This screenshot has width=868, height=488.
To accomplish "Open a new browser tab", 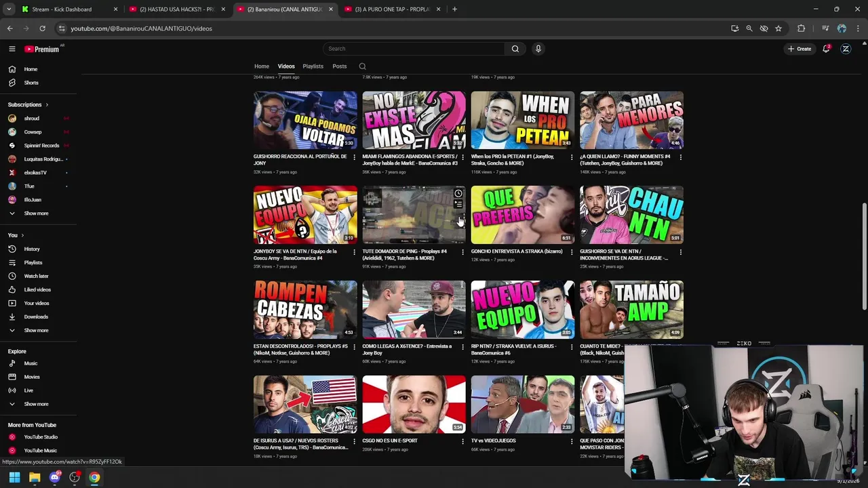I will (454, 9).
